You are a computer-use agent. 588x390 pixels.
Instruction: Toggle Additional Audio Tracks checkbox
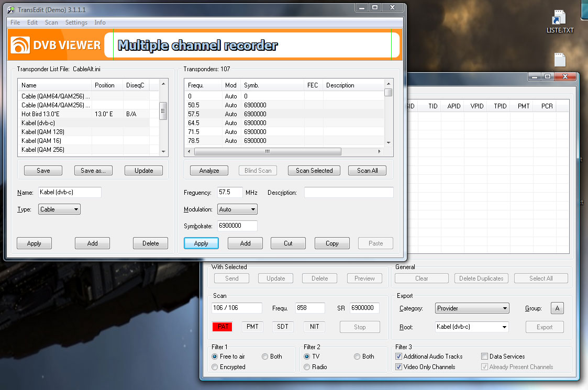click(429, 356)
